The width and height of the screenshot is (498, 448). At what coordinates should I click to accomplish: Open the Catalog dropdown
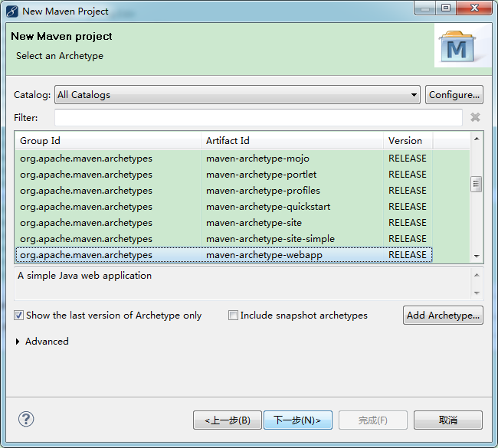click(238, 95)
